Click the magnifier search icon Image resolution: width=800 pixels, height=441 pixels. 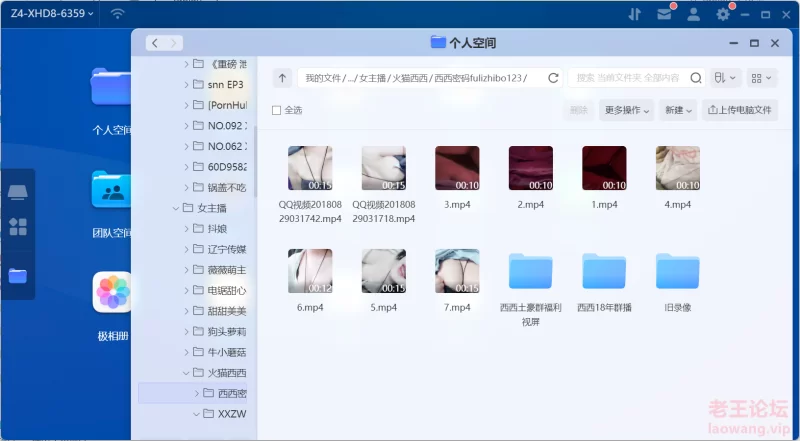coord(695,78)
